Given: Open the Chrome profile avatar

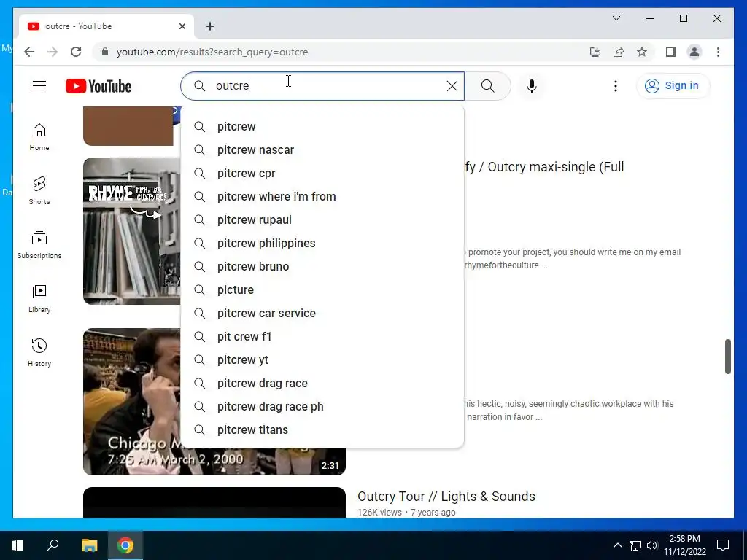Looking at the screenshot, I should tap(694, 52).
